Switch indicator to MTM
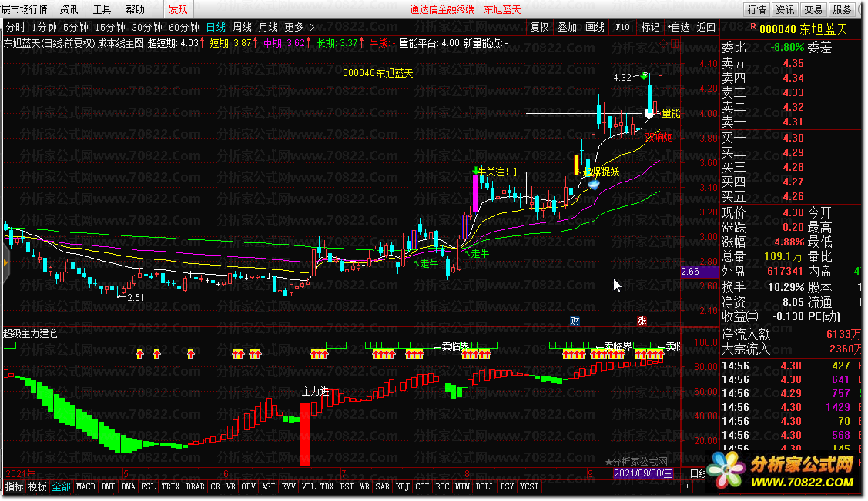This screenshot has width=868, height=501. click(462, 486)
